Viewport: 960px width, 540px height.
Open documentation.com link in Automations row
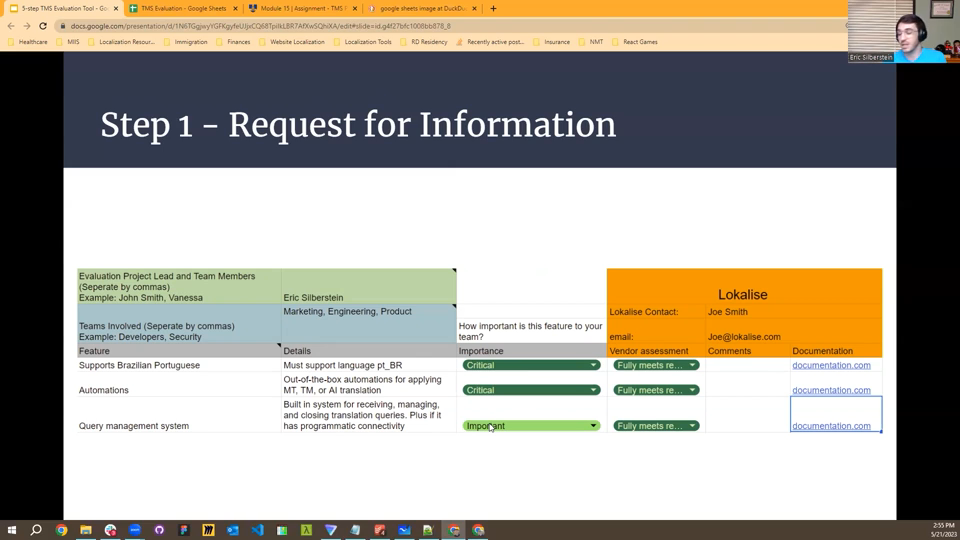coord(831,390)
